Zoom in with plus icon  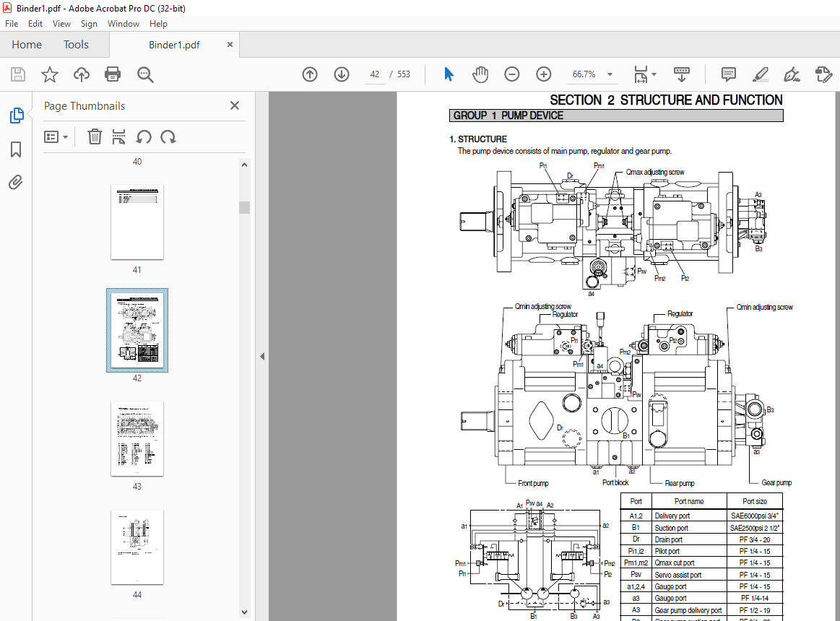pyautogui.click(x=543, y=74)
